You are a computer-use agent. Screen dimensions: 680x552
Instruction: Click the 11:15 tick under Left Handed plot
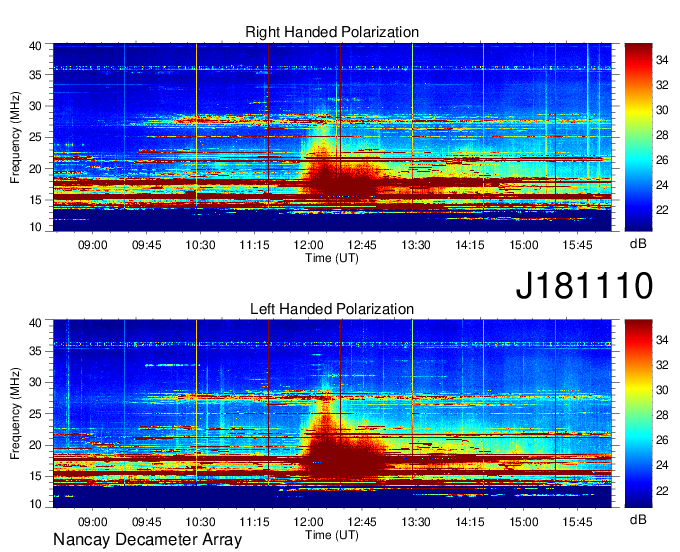click(254, 521)
